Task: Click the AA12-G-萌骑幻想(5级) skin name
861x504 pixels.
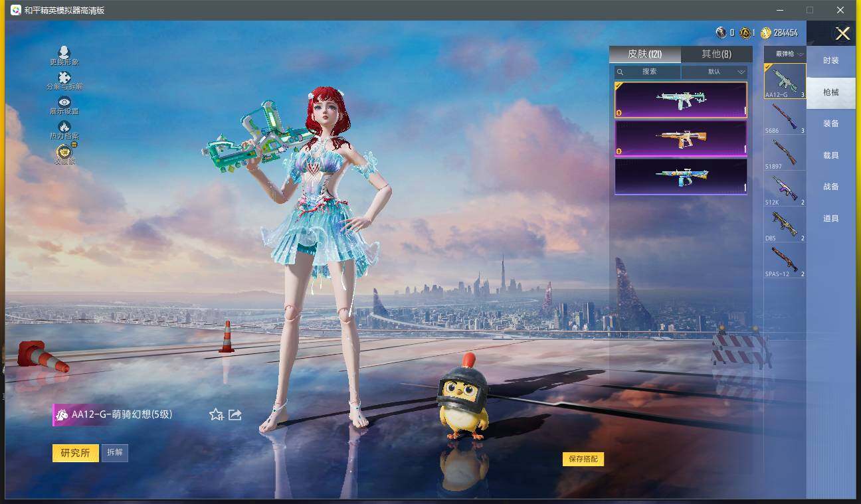Action: (122, 414)
